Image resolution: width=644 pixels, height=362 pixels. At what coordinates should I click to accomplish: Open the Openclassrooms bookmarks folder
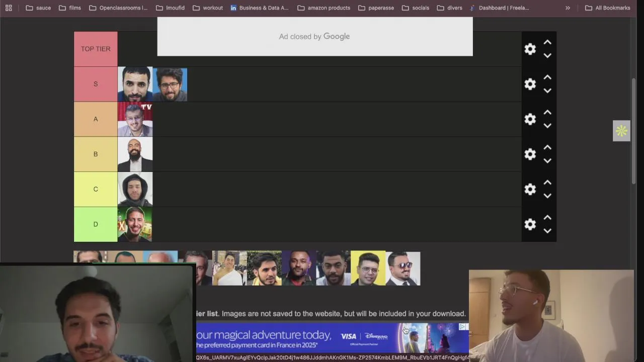118,8
